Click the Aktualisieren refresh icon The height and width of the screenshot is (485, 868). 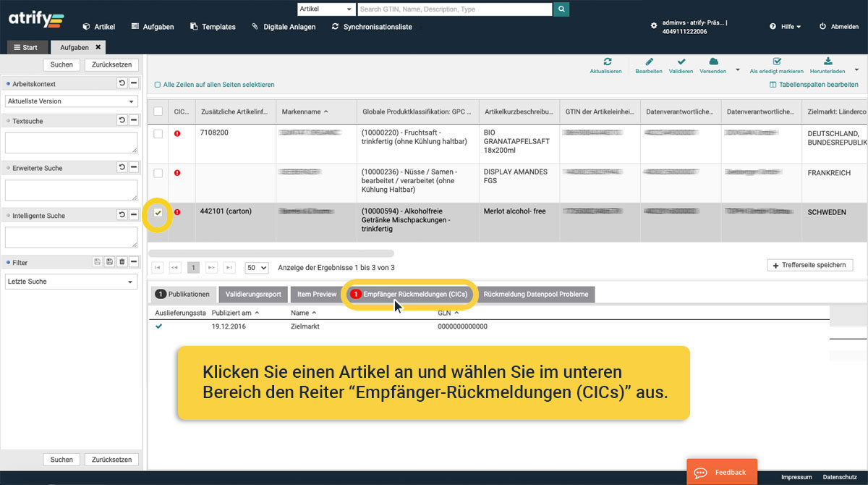point(606,62)
